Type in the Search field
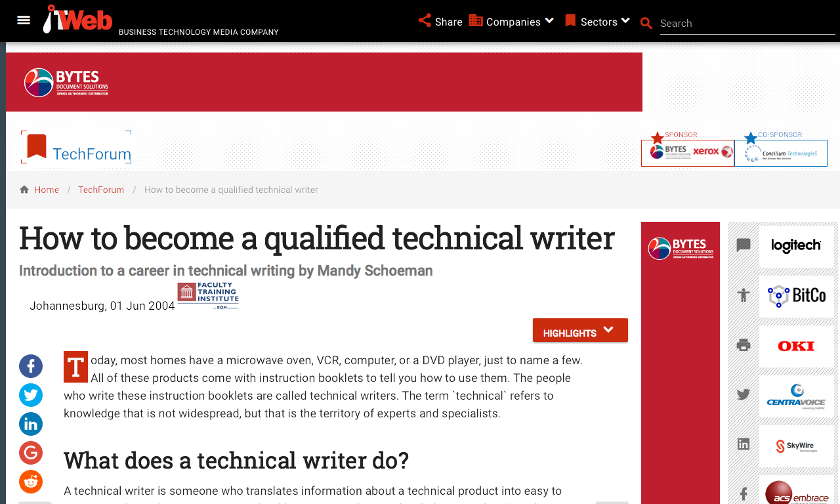The height and width of the screenshot is (504, 840). coord(747,24)
